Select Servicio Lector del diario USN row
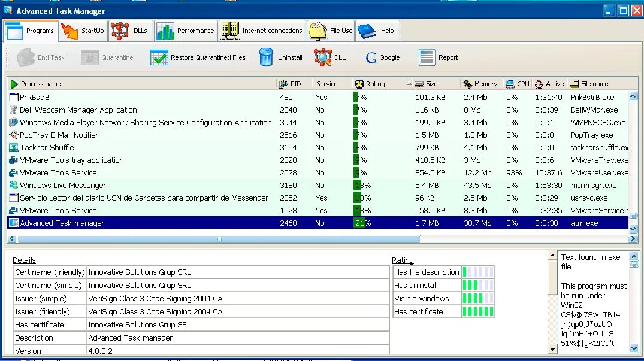 click(318, 198)
